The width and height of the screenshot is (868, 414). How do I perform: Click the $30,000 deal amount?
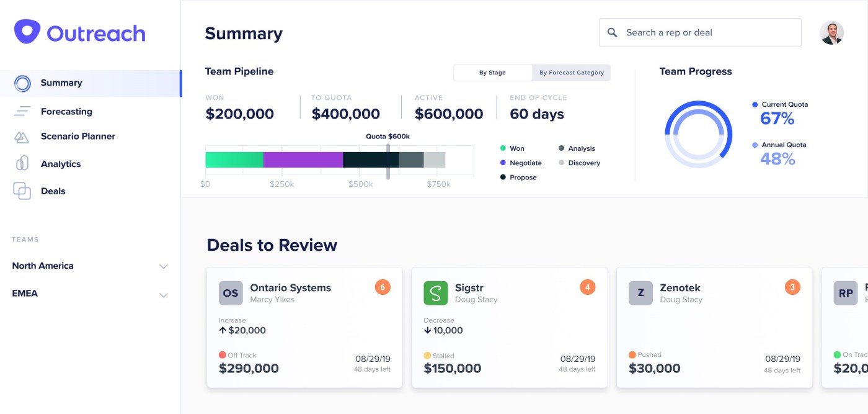(x=655, y=368)
